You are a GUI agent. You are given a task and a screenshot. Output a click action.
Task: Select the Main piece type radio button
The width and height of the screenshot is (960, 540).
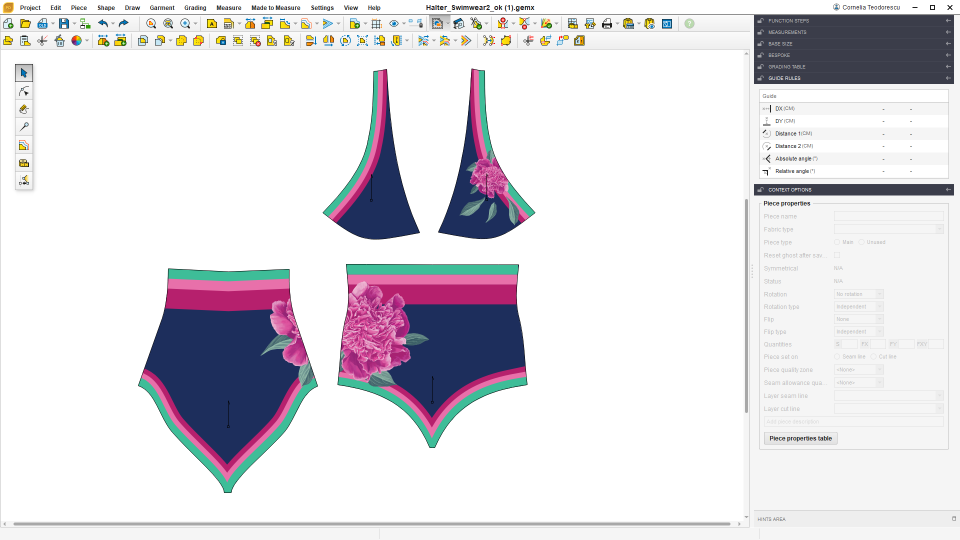click(837, 242)
